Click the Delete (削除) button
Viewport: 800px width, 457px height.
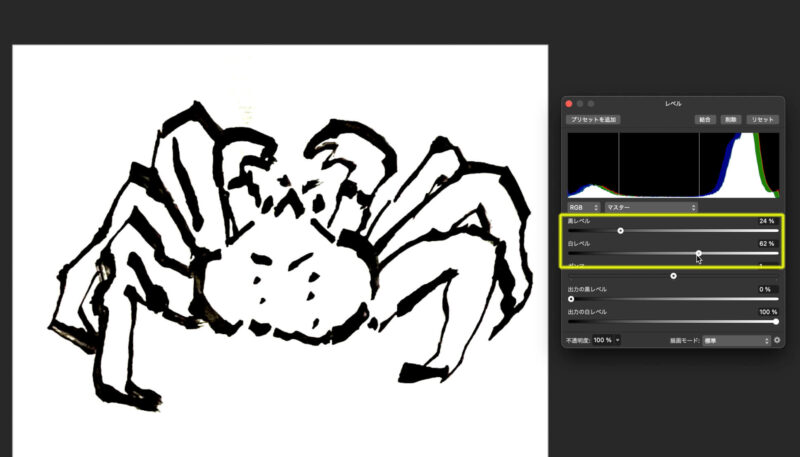[x=733, y=119]
